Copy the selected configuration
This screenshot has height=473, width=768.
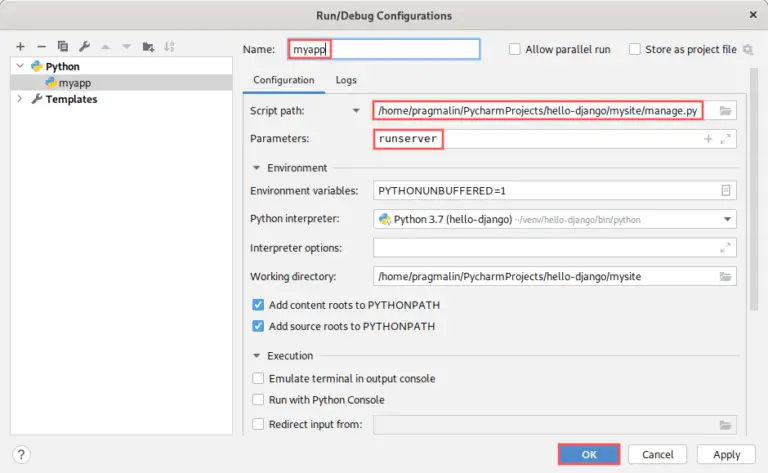pos(63,47)
